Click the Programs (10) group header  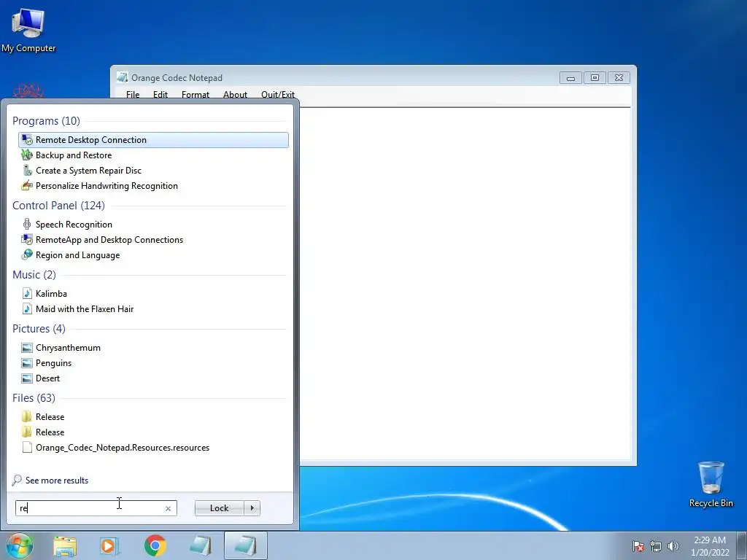click(46, 121)
